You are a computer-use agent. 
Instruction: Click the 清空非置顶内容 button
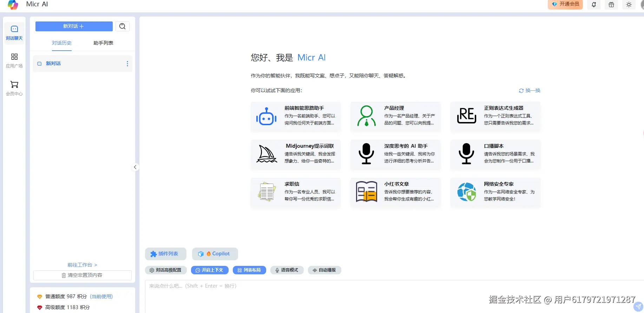coord(83,275)
